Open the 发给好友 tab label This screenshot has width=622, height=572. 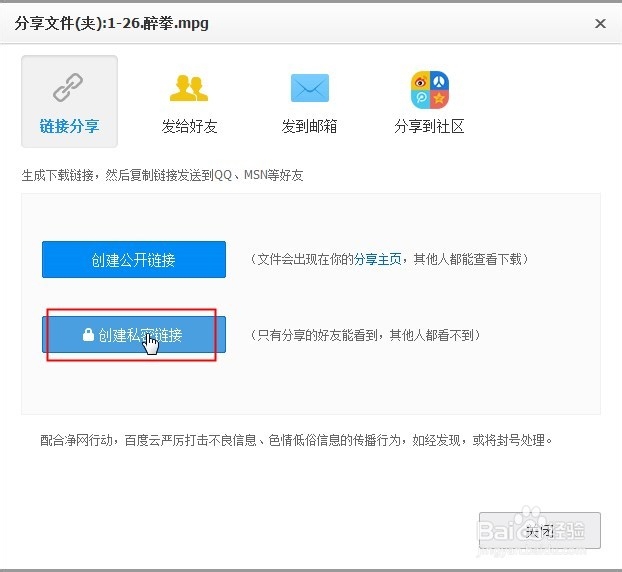point(189,127)
